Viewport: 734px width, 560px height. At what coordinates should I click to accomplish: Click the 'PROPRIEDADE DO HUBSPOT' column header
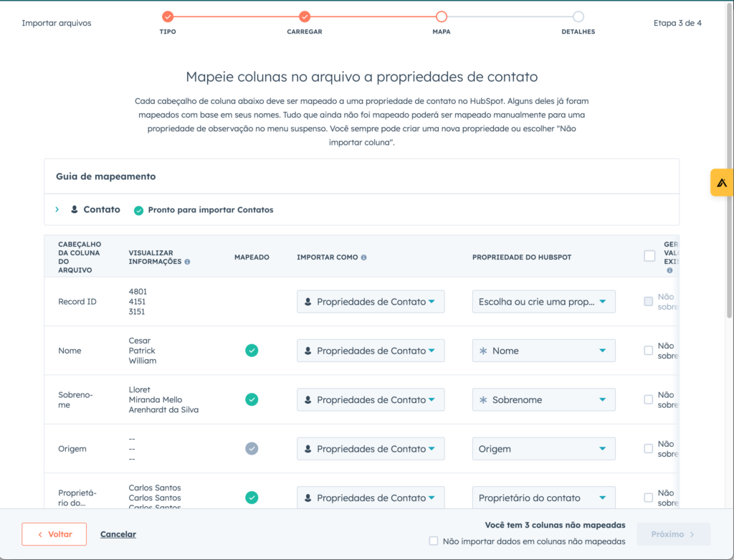pyautogui.click(x=522, y=257)
